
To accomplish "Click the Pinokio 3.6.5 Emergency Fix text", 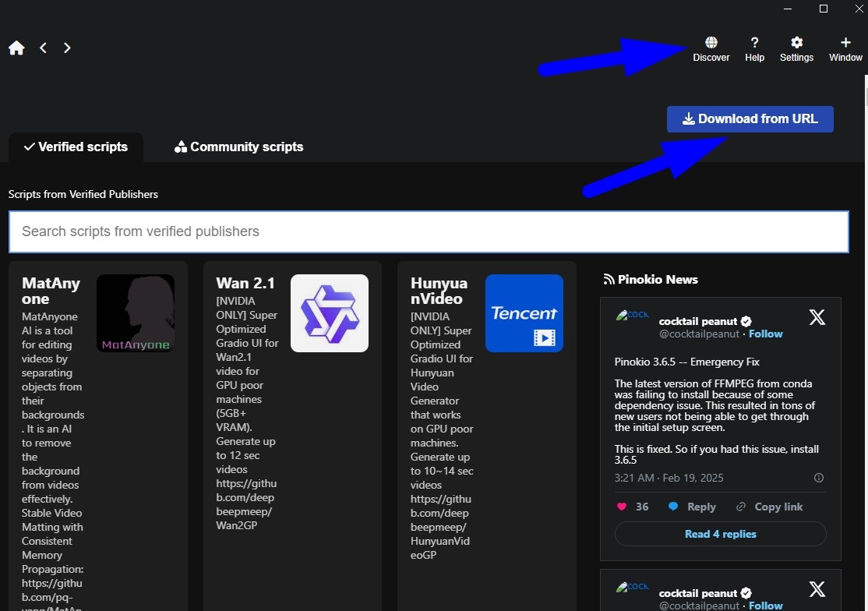I will click(x=686, y=362).
